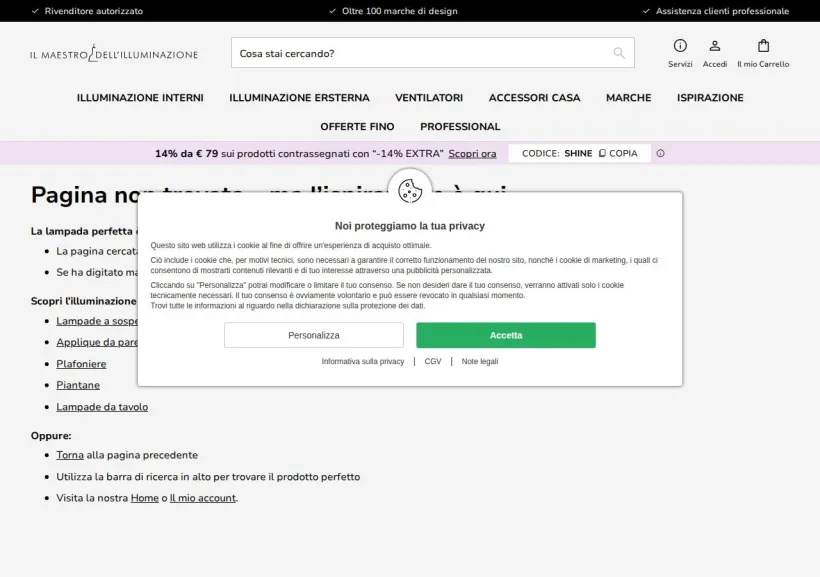Open Illuminazione Interni menu

point(140,98)
